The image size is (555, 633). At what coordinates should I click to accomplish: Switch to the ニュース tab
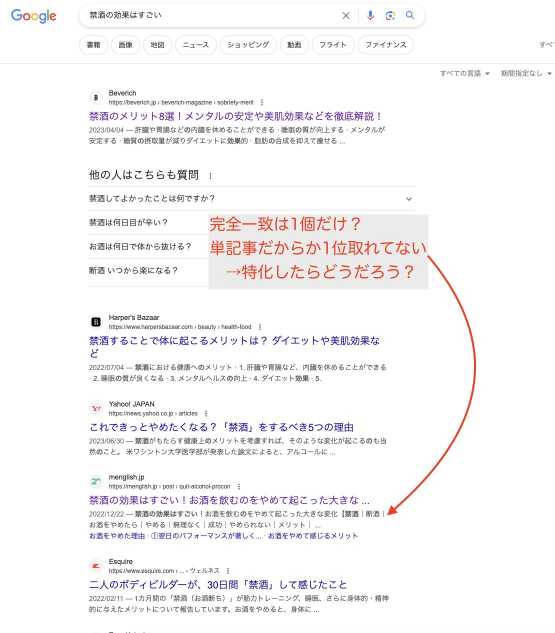point(196,45)
